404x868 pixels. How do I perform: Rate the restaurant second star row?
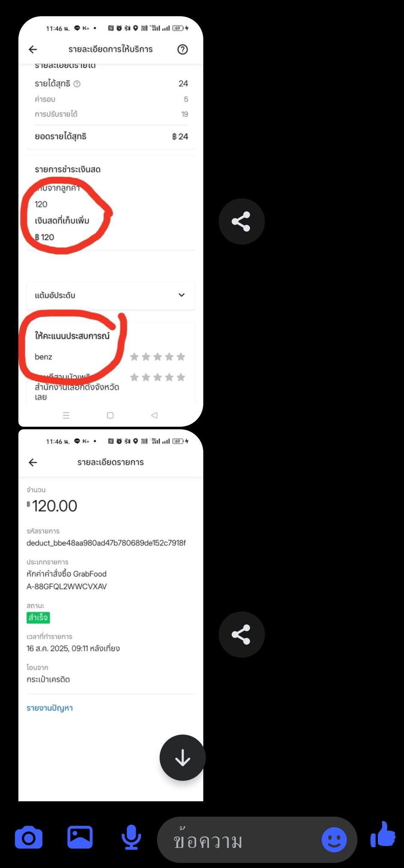[157, 377]
